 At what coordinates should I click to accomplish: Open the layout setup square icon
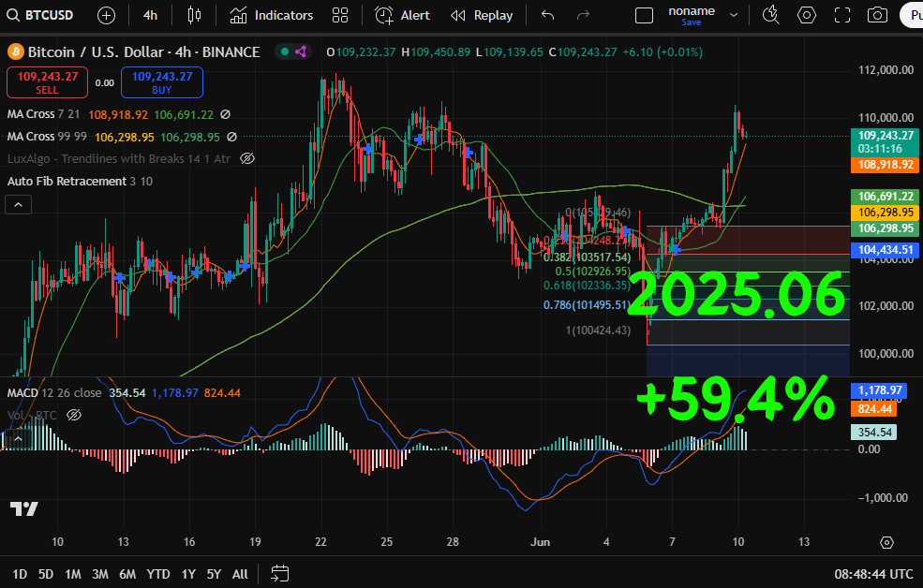pyautogui.click(x=644, y=15)
